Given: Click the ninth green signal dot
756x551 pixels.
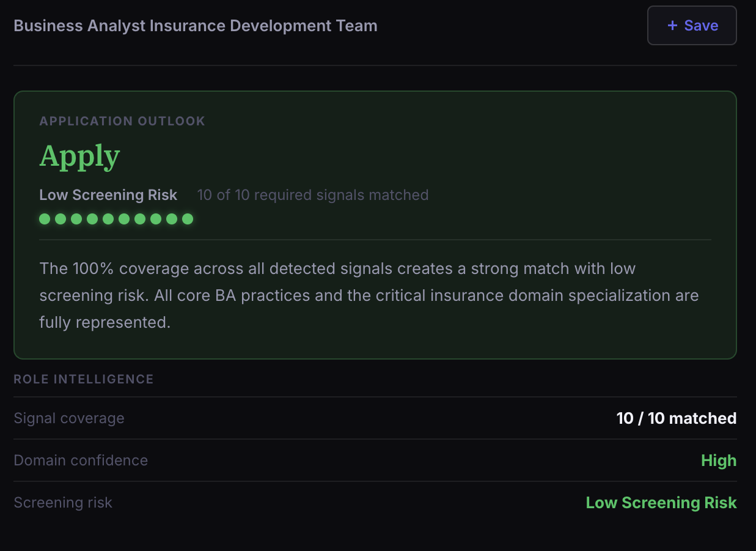Looking at the screenshot, I should coord(172,219).
